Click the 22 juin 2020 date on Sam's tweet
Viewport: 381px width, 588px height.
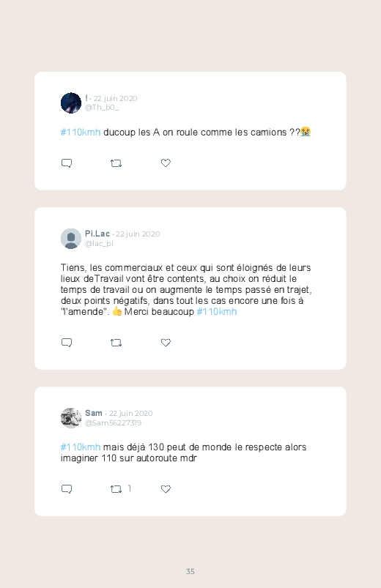[x=130, y=413]
